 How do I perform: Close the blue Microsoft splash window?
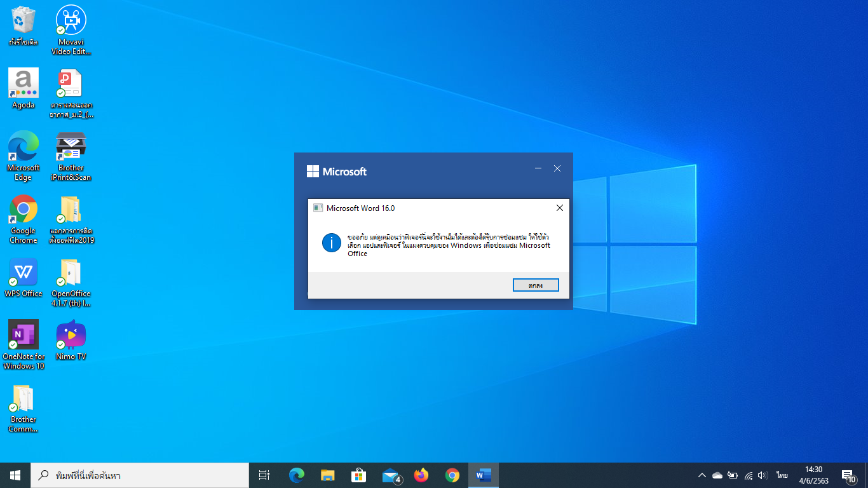(x=557, y=168)
